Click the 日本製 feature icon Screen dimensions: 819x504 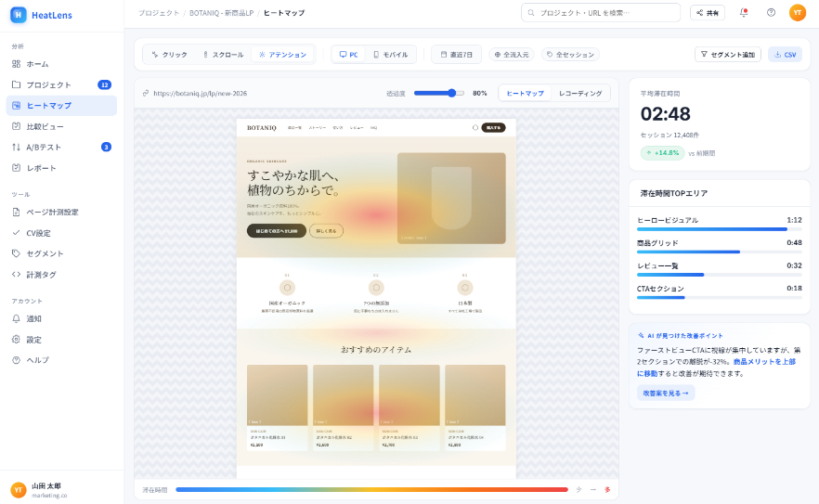pyautogui.click(x=465, y=287)
